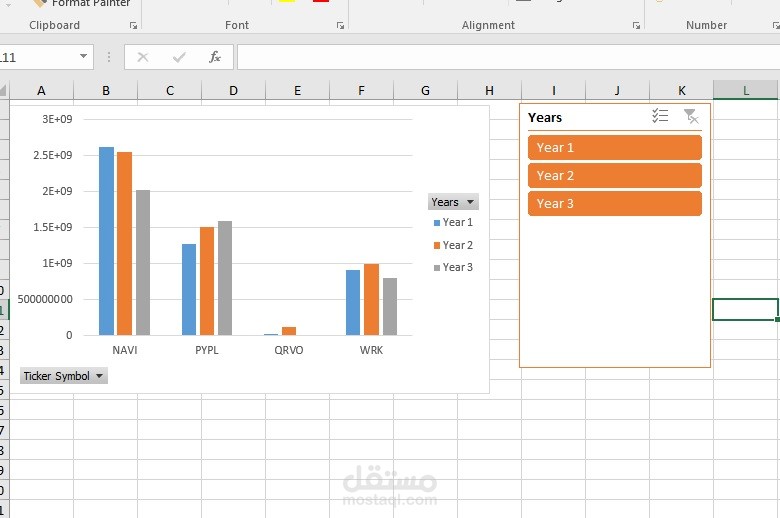Image resolution: width=780 pixels, height=518 pixels.
Task: Click Format Painter in Clipboard group
Action: pyautogui.click(x=81, y=3)
